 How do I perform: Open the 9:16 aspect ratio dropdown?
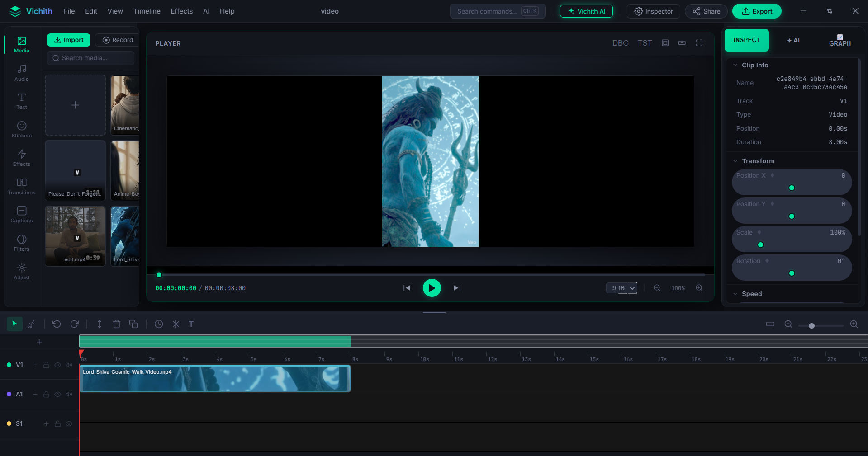pos(622,288)
